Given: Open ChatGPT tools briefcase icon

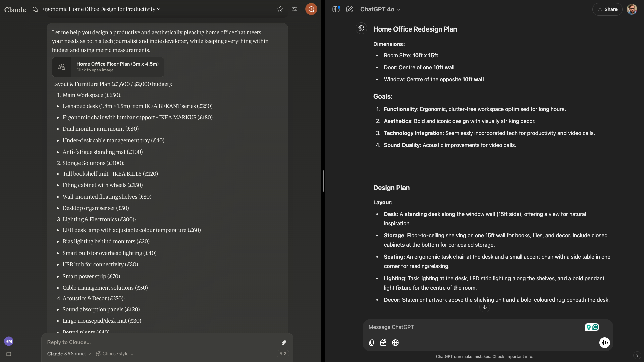Looking at the screenshot, I should [x=383, y=343].
